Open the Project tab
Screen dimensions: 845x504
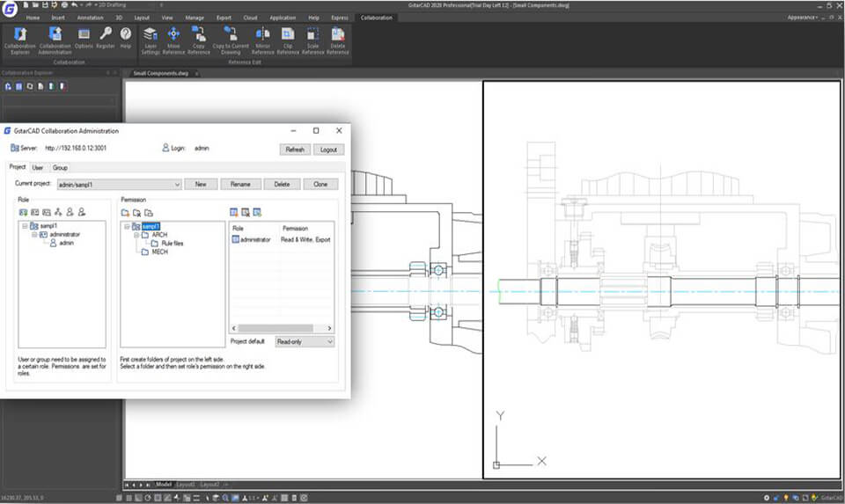click(18, 167)
